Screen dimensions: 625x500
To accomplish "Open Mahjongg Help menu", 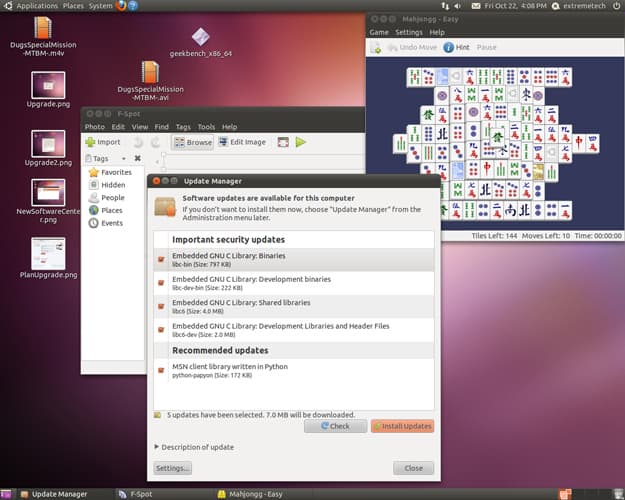I will point(437,32).
